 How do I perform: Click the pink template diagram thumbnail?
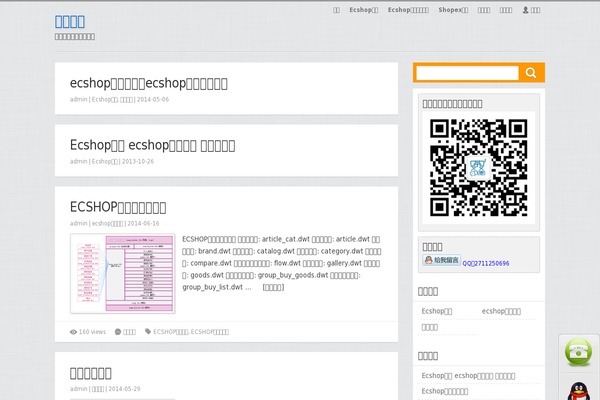click(x=122, y=273)
